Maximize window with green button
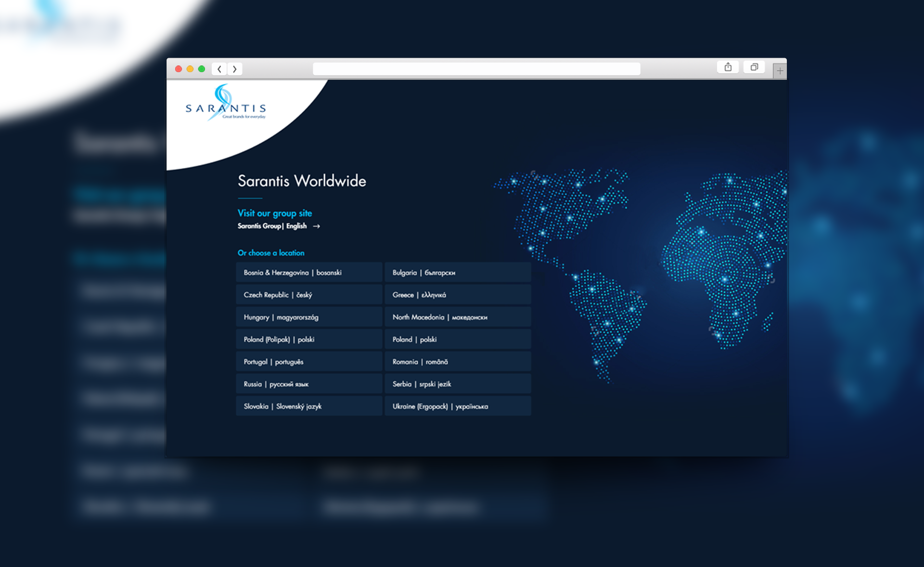This screenshot has width=924, height=567. tap(202, 69)
